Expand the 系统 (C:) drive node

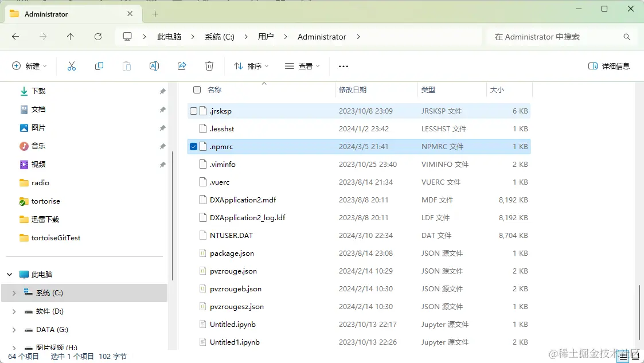click(14, 293)
